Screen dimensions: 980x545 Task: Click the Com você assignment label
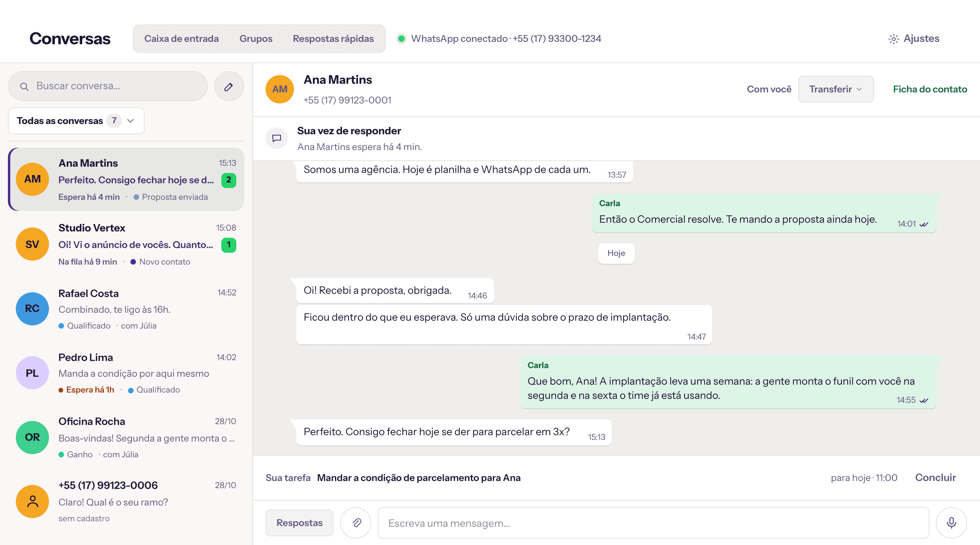tap(769, 89)
